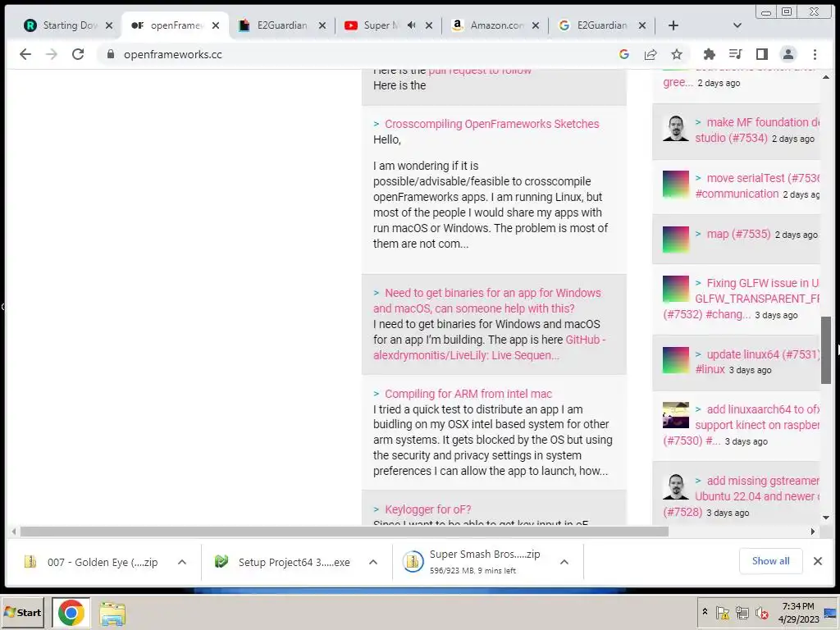Close the Starting Dow tab
Image resolution: width=840 pixels, height=630 pixels.
coord(109,25)
